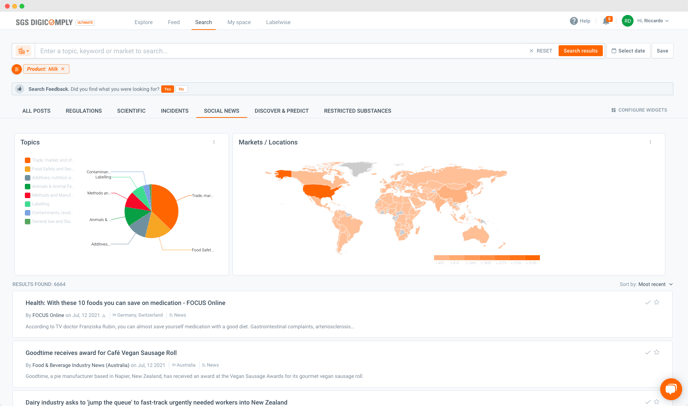Viewport: 688px width, 406px height.
Task: Answer Yes to Search Feedback
Action: point(167,89)
